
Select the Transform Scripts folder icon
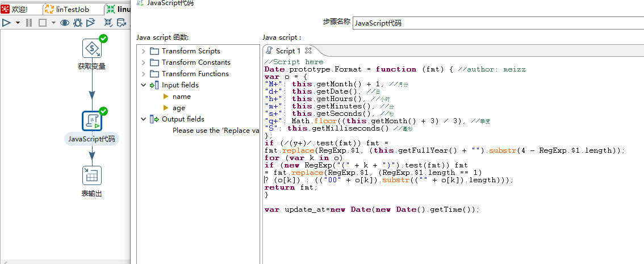[154, 51]
